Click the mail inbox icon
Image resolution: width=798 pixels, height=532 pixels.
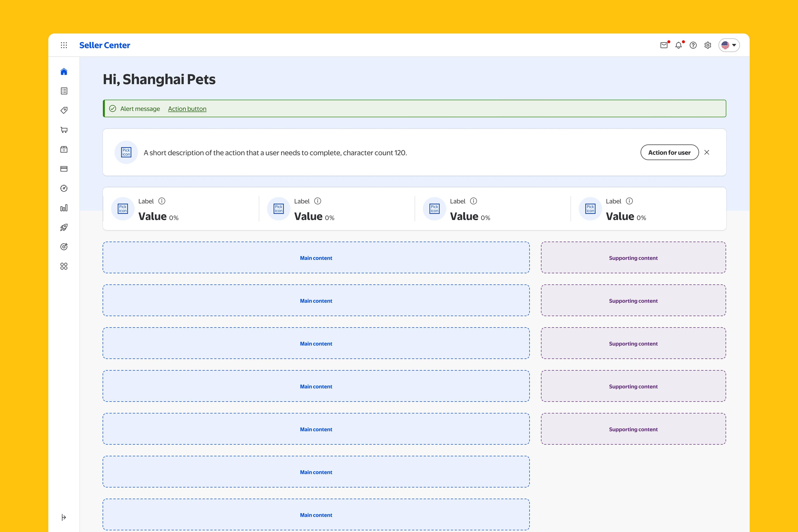pyautogui.click(x=664, y=45)
